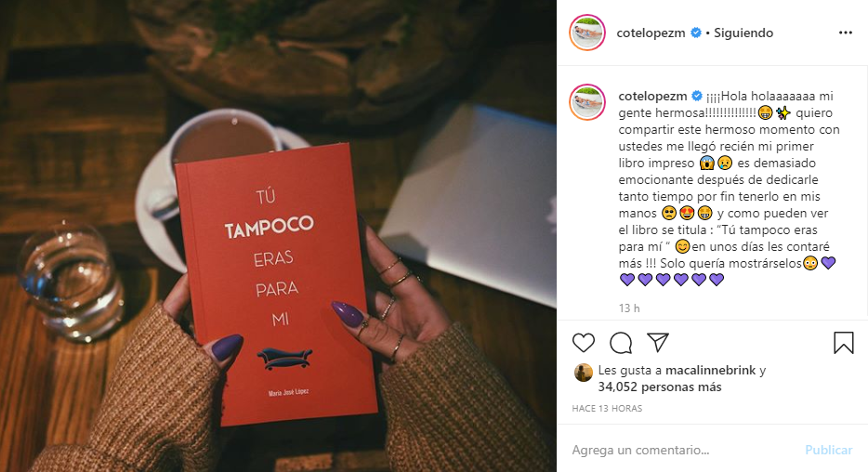
Task: Open cotelopezm username link in caption
Action: click(x=652, y=96)
